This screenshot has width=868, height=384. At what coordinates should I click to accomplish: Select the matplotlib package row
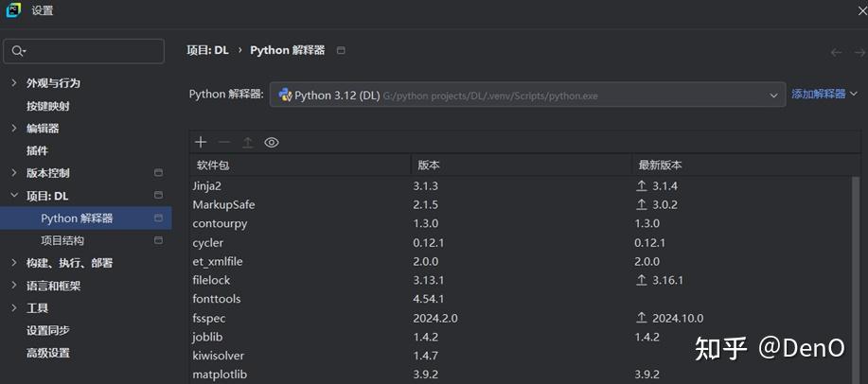[x=521, y=375]
